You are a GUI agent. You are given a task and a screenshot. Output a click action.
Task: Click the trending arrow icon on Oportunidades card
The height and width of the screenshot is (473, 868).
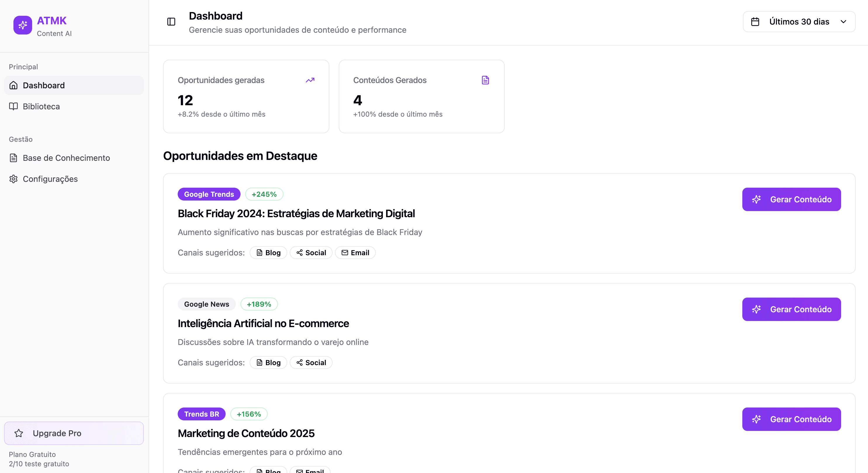(x=310, y=80)
